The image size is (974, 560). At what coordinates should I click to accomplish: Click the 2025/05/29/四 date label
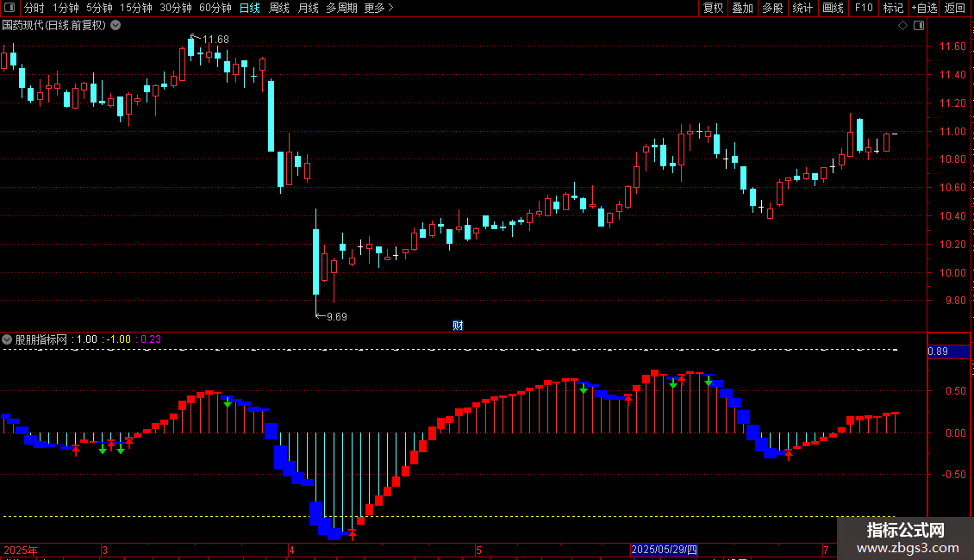[664, 550]
